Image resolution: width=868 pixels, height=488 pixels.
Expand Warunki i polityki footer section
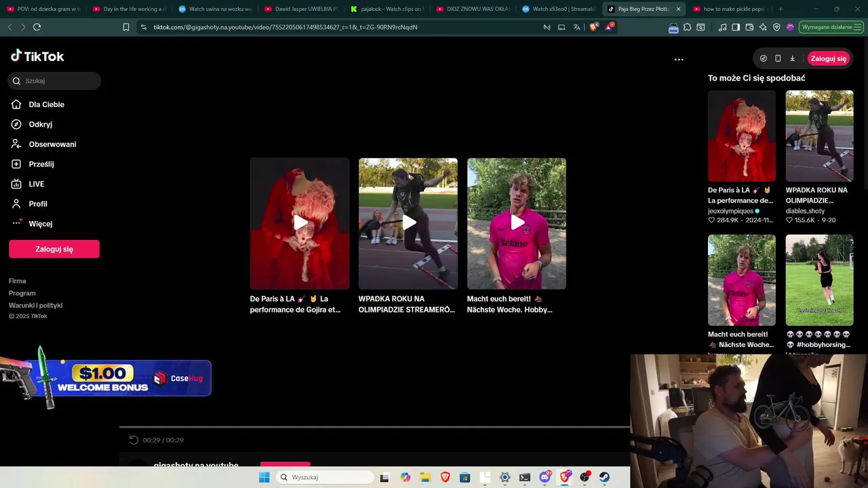tap(36, 305)
